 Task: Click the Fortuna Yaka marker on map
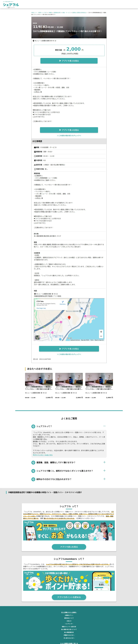click(x=85, y=316)
